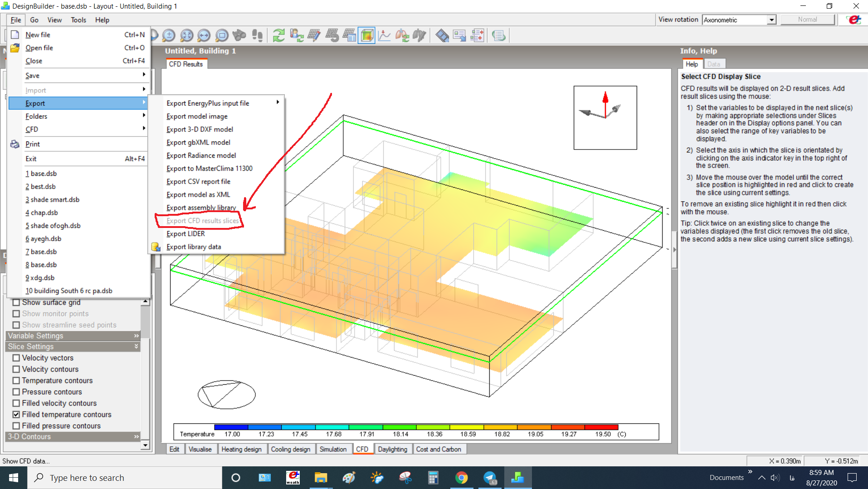Switch to the Simulation tab
The height and width of the screenshot is (489, 868).
(x=333, y=449)
